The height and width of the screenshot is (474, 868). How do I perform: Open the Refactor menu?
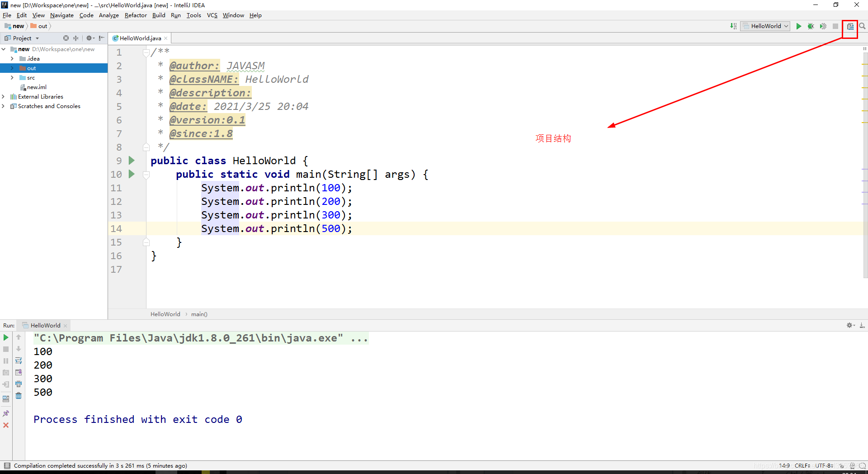click(136, 15)
